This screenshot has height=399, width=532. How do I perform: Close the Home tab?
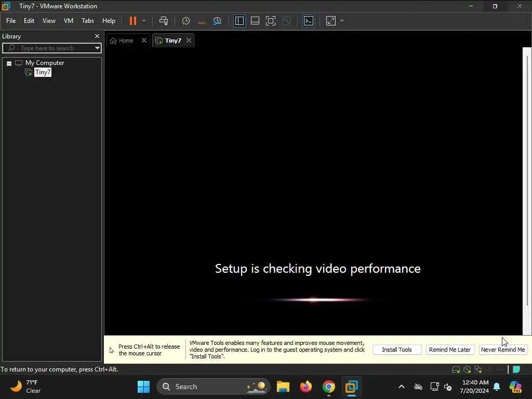144,41
